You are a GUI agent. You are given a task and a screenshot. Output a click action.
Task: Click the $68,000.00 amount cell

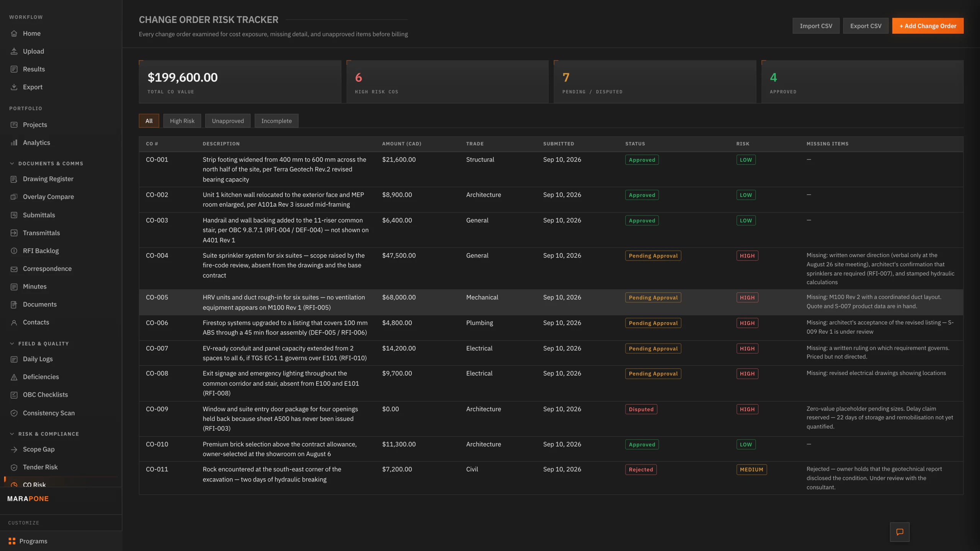(399, 297)
